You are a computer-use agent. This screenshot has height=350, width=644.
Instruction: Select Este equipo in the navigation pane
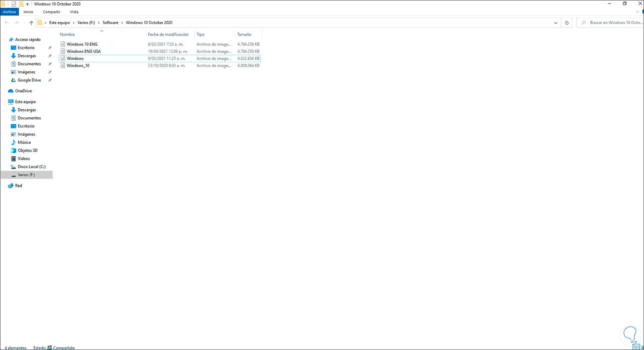(25, 102)
